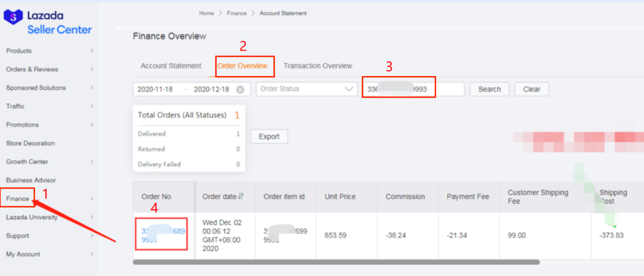Click the Commission column header
This screenshot has width=644, height=276.
[x=405, y=197]
